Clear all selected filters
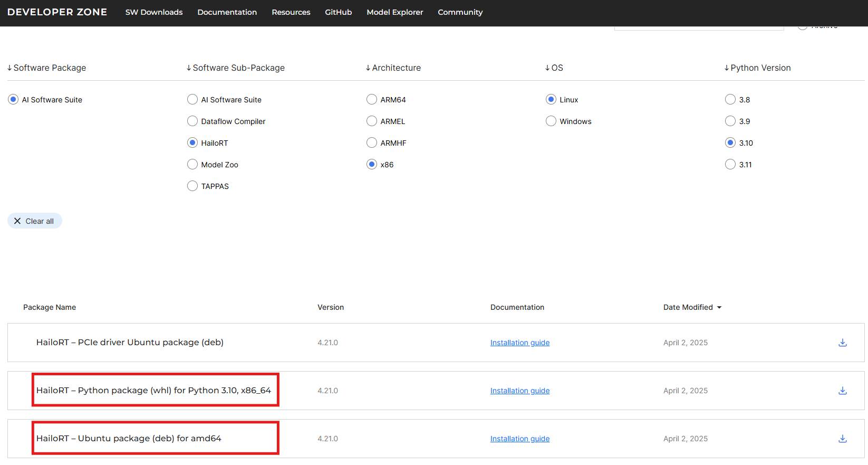Viewport: 868px width, 465px height. click(35, 221)
